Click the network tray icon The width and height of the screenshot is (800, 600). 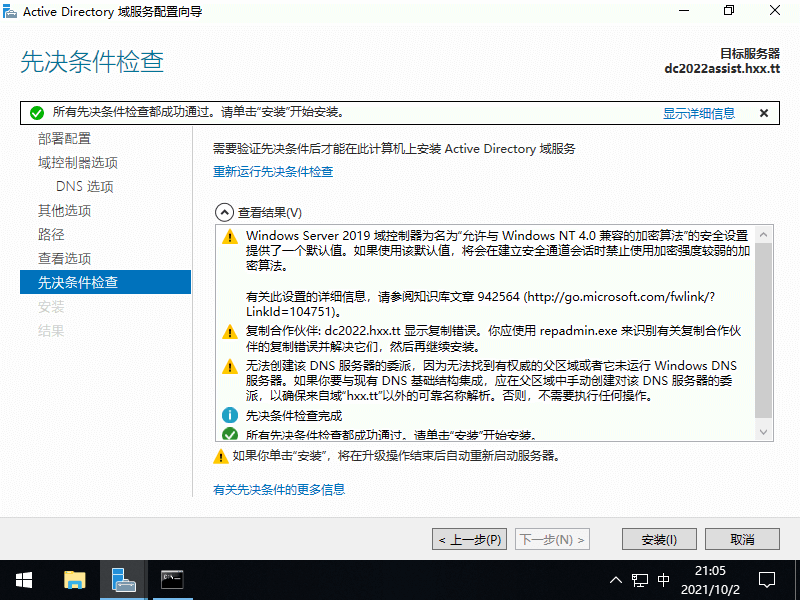click(x=640, y=580)
